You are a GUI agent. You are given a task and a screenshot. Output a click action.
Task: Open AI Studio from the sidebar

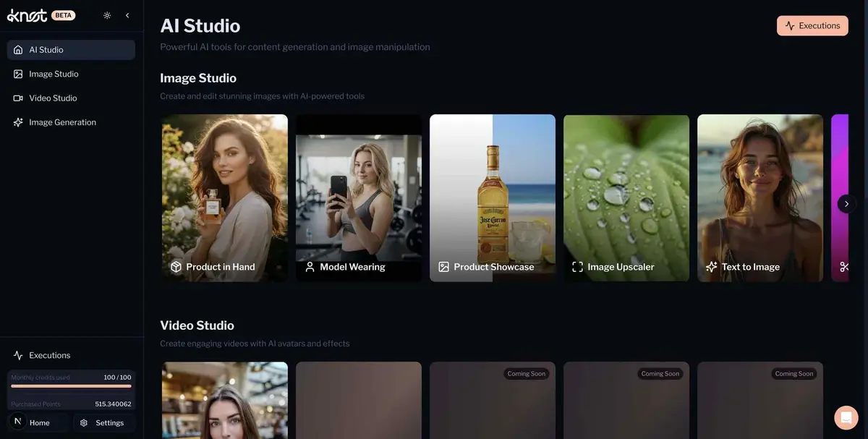pos(71,50)
